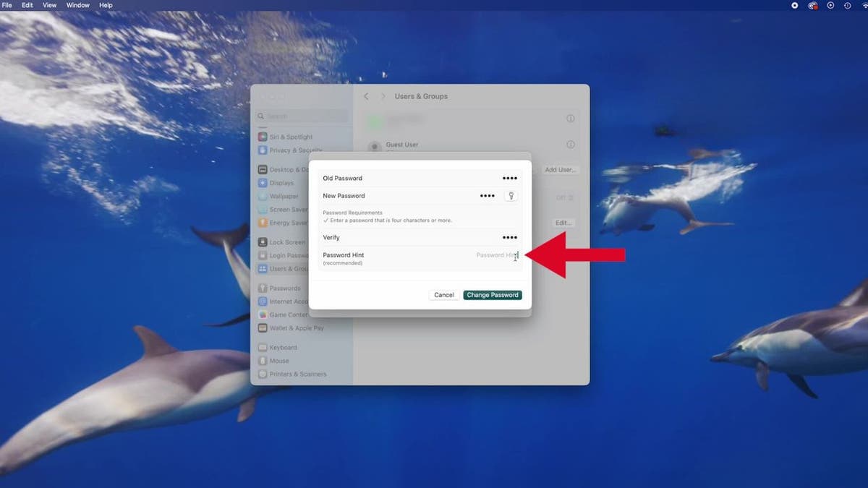Cancel the password change dialog

click(x=444, y=295)
